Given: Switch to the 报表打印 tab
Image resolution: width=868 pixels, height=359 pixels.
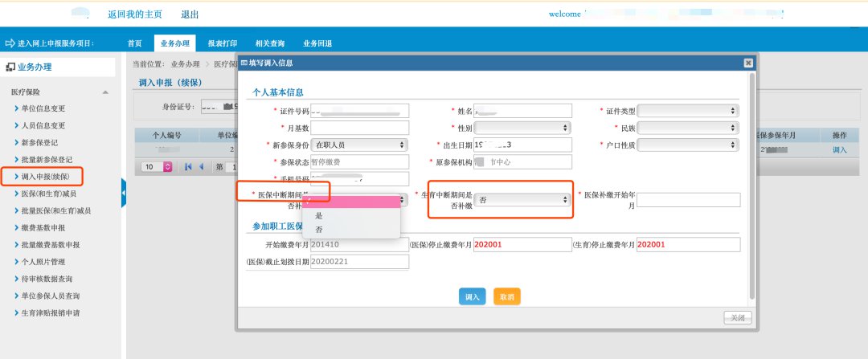Looking at the screenshot, I should 222,43.
